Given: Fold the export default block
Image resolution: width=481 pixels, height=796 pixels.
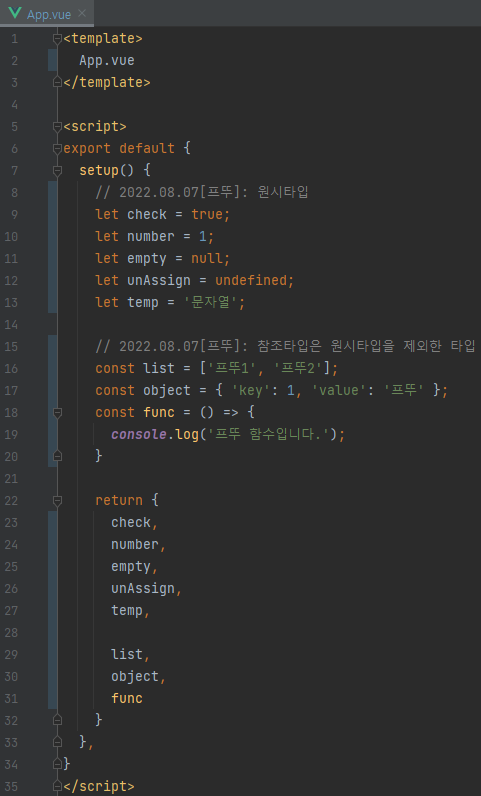Looking at the screenshot, I should [57, 148].
